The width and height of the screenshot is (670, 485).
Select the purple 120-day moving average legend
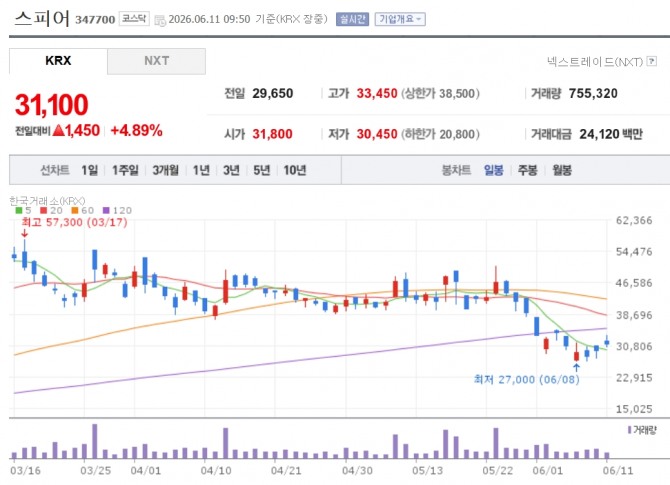tap(118, 210)
